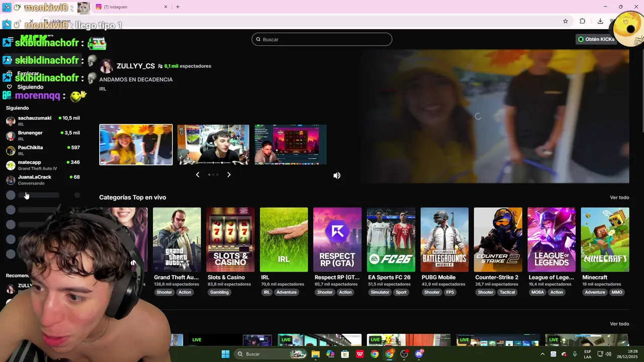Click the Windows taskbar Buscar search box
This screenshot has width=644, height=362.
point(271,354)
